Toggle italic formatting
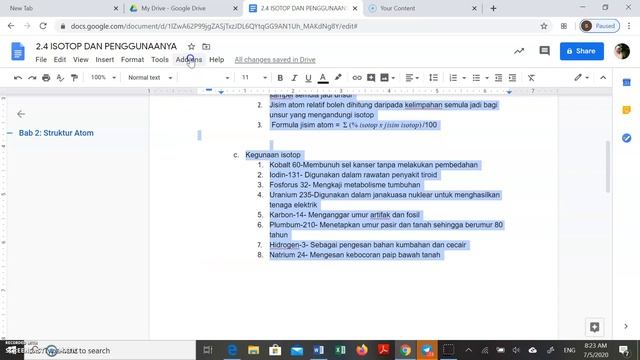Viewport: 640px width, 360px height. point(294,78)
